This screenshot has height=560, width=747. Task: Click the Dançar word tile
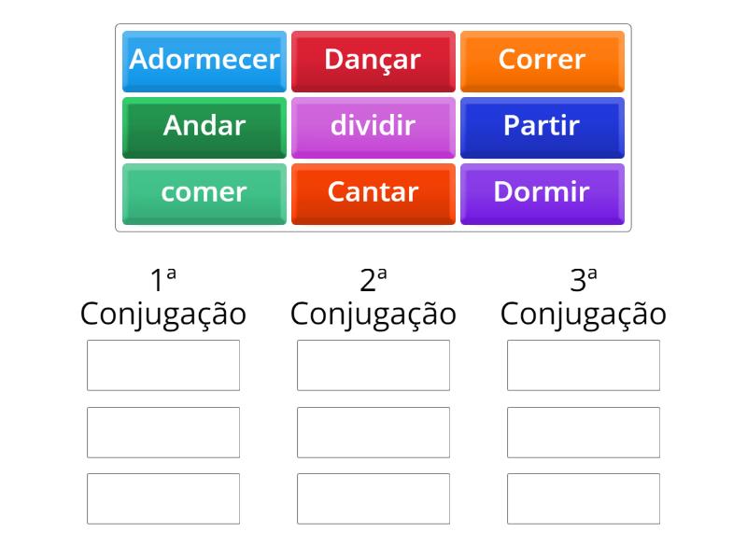click(373, 60)
